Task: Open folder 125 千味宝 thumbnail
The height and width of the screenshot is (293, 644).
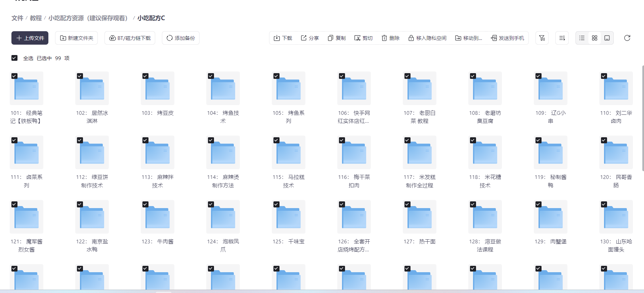Action: 288,217
